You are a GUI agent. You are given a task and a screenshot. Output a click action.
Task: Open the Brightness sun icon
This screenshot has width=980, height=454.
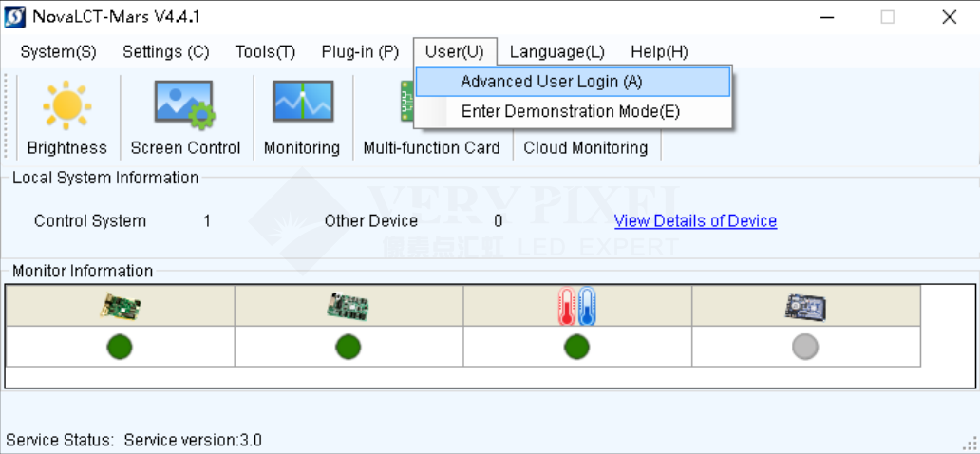[x=66, y=105]
